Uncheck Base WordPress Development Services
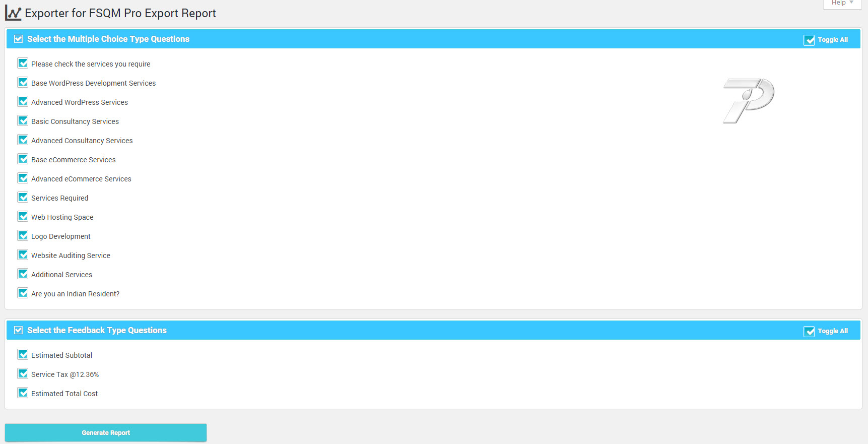The height and width of the screenshot is (444, 868). point(23,82)
